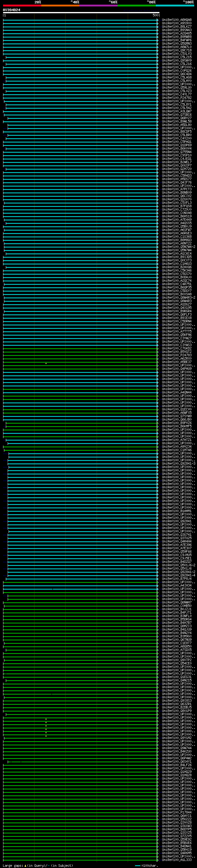197x868 pixels.
Task: Click the UniRef100_Q6NWH7 hit label
Action: (x=176, y=603)
